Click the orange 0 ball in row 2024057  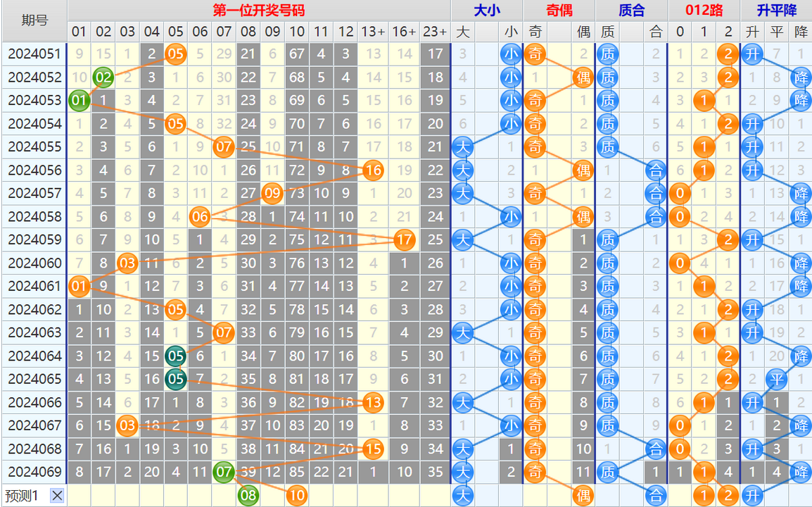coord(680,194)
